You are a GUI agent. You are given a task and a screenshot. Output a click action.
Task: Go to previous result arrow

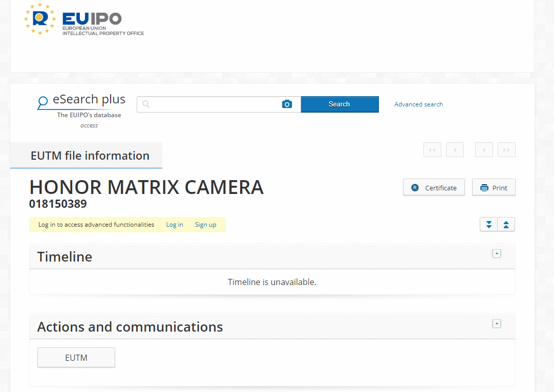pyautogui.click(x=455, y=150)
